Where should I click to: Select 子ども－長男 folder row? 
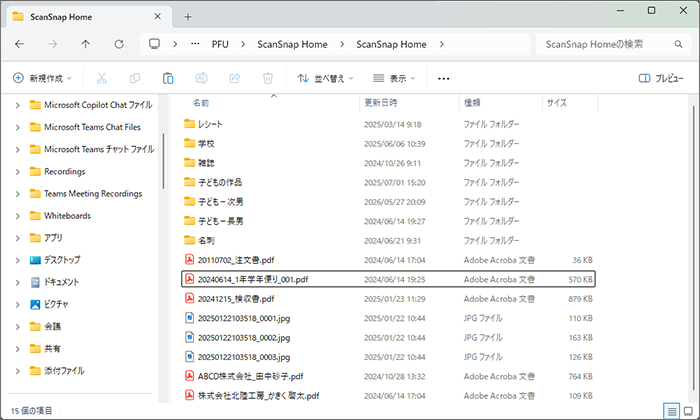[388, 221]
